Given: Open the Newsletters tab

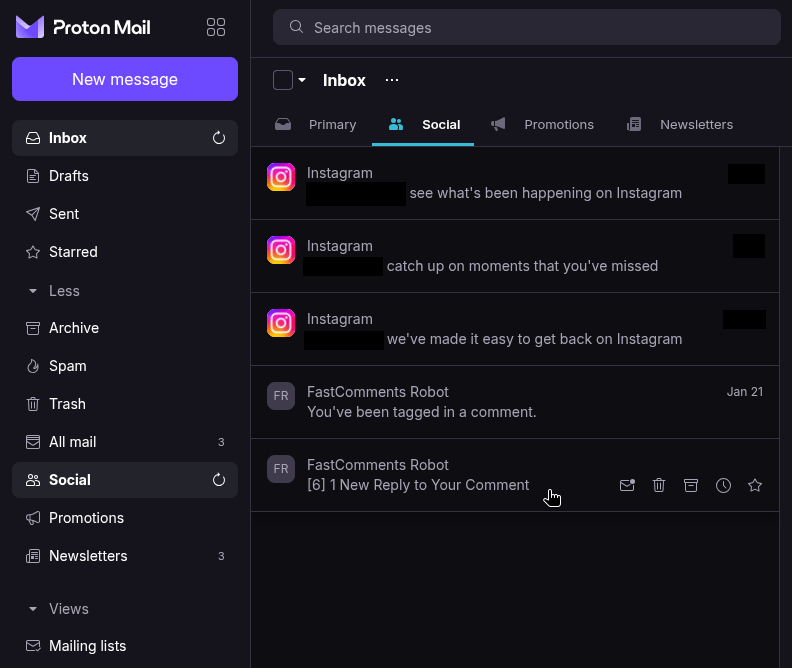Looking at the screenshot, I should click(x=679, y=125).
